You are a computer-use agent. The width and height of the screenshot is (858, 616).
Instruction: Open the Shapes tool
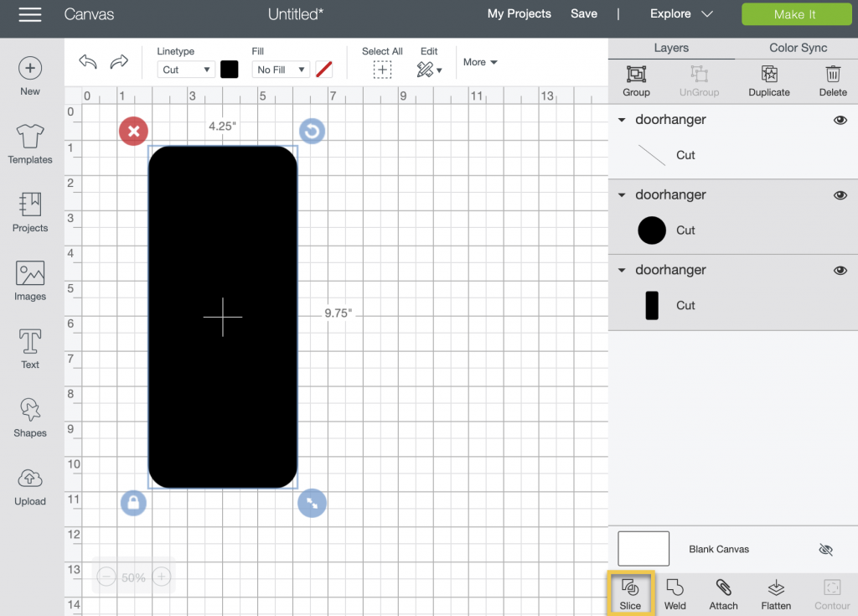tap(30, 418)
